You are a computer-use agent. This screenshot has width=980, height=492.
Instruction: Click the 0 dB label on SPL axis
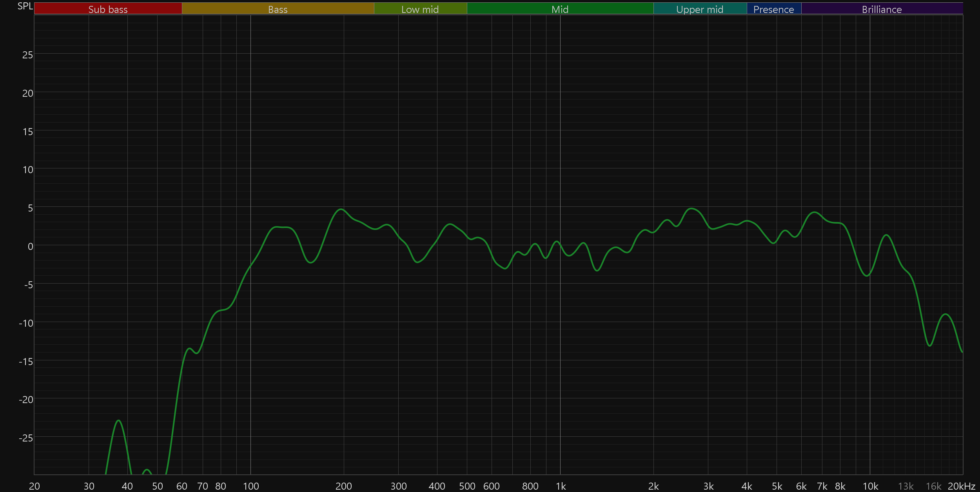[x=30, y=246]
